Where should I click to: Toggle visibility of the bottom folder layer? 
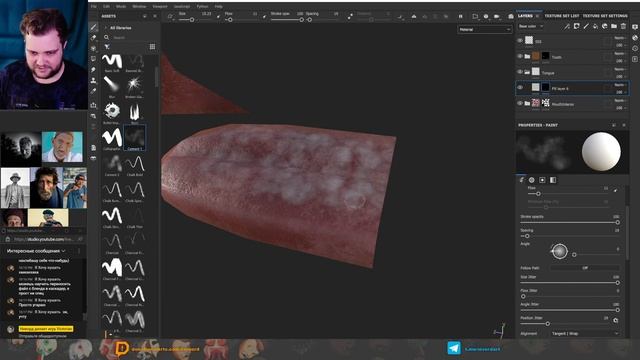coord(520,103)
